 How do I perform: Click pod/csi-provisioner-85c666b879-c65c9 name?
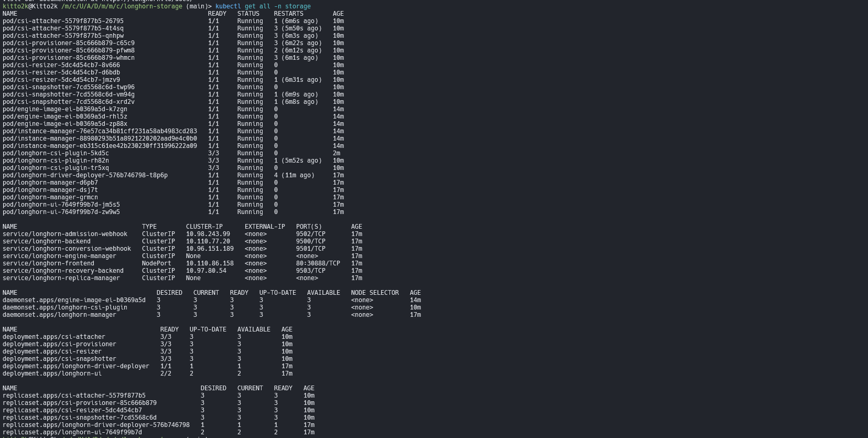pyautogui.click(x=69, y=43)
